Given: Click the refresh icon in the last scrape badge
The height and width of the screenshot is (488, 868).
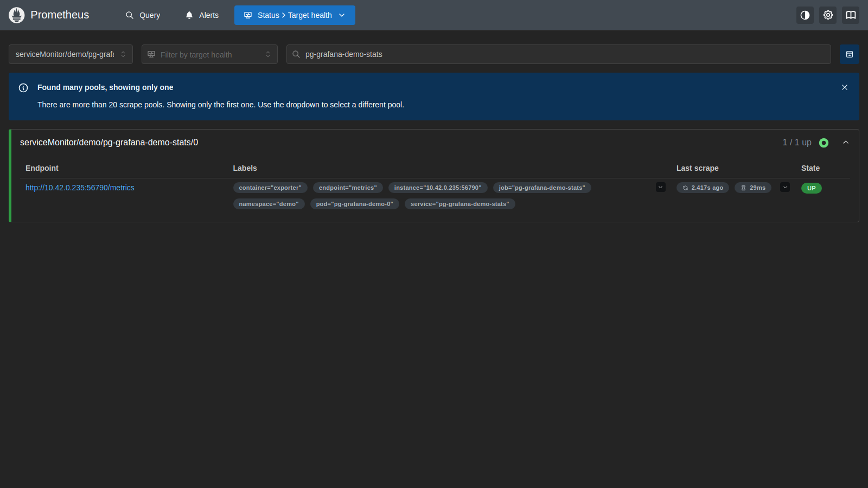Looking at the screenshot, I should point(686,188).
